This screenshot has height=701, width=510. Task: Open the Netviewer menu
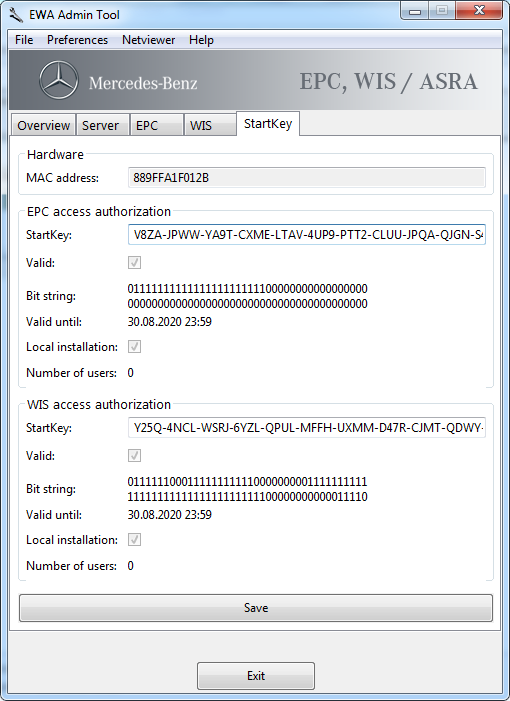[148, 40]
